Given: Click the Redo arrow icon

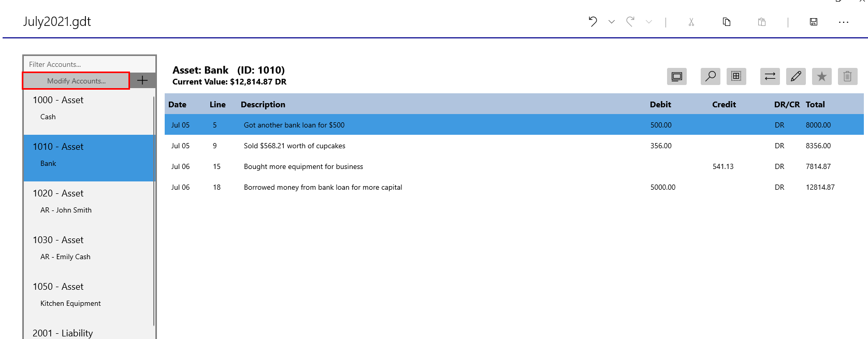Looking at the screenshot, I should click(630, 22).
